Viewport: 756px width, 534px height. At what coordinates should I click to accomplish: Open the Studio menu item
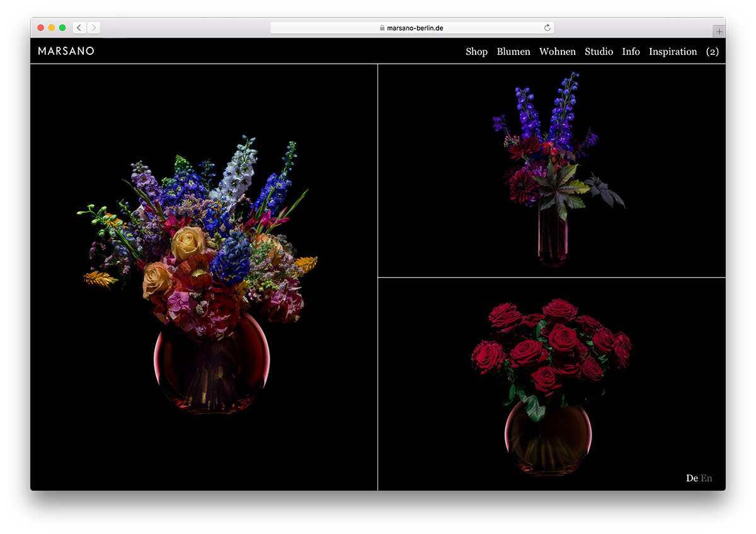pyautogui.click(x=598, y=52)
